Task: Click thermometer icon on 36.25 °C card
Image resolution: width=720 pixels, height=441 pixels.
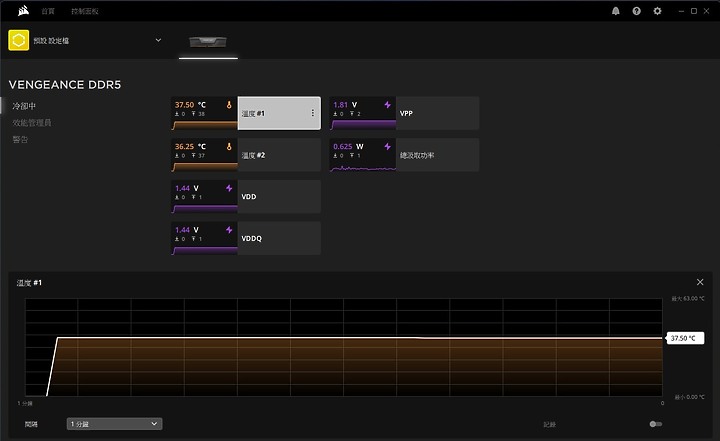Action: (229, 147)
